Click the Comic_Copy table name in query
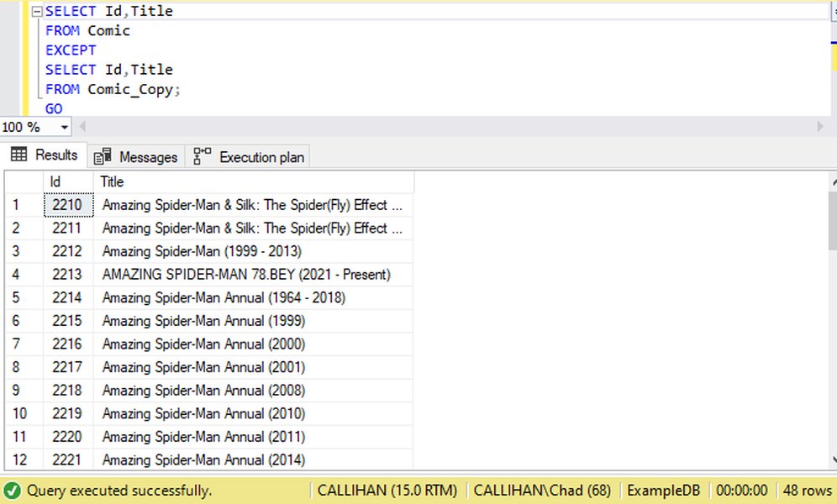The height and width of the screenshot is (504, 837). click(130, 90)
